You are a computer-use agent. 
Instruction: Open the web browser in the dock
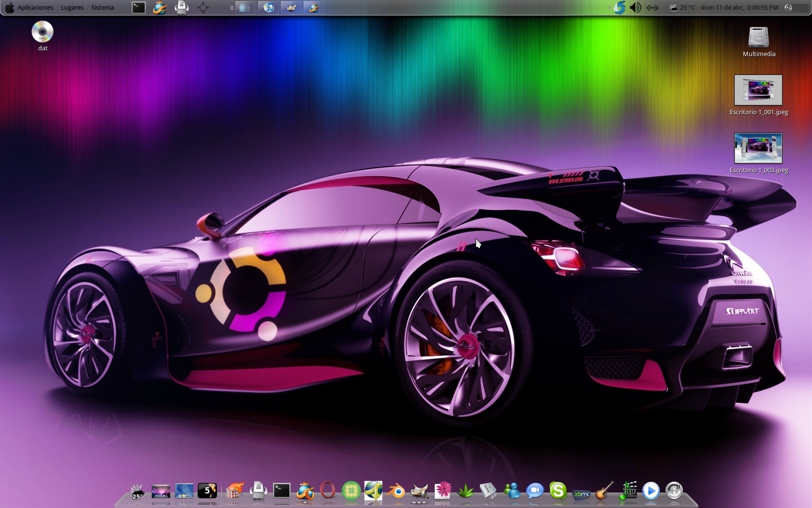(x=305, y=491)
